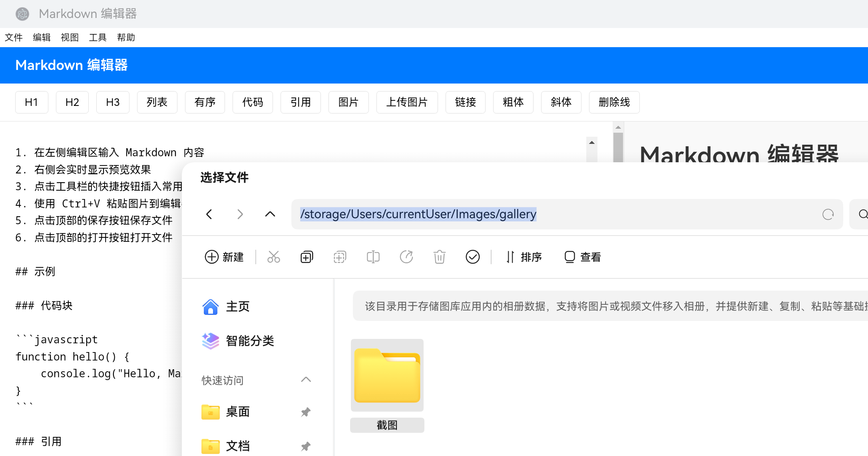
Task: Select the cut (scissors) icon in file dialog
Action: [274, 257]
